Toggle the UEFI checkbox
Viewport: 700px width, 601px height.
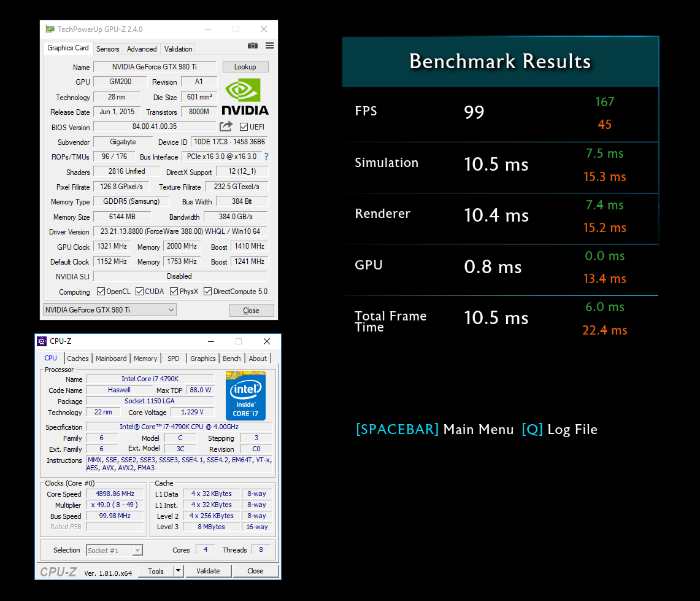[x=244, y=127]
